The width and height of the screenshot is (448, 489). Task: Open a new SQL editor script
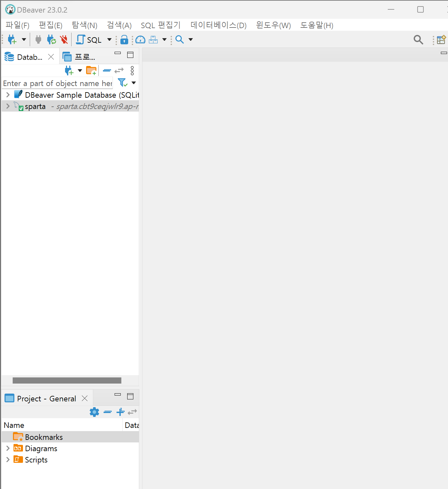(89, 39)
